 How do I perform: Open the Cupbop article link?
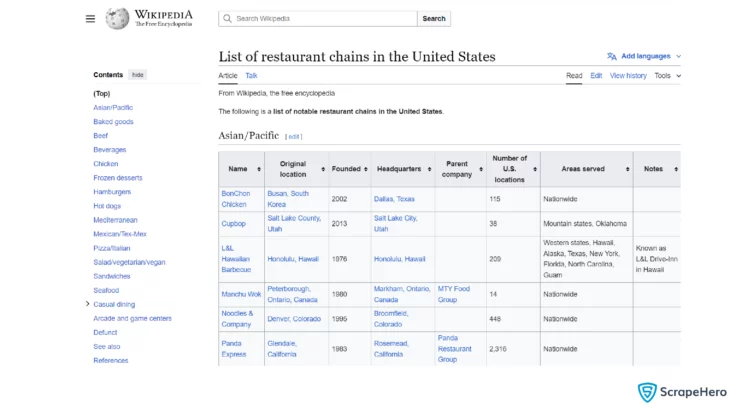pos(233,223)
